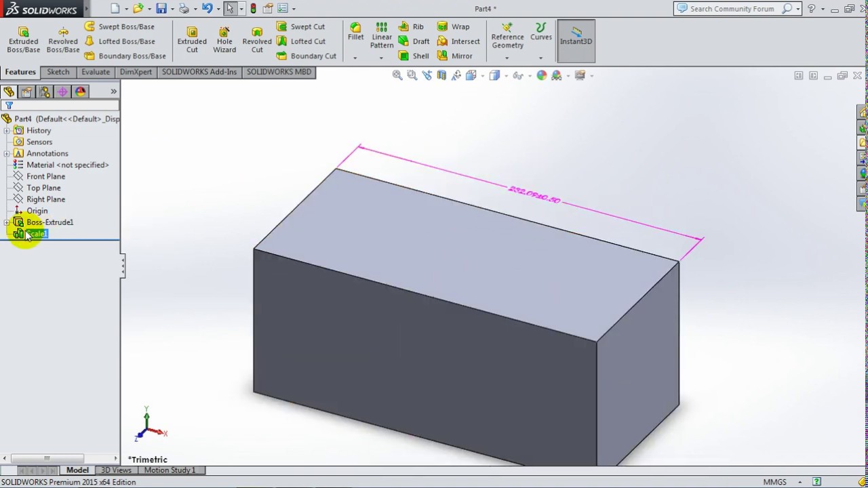Image resolution: width=868 pixels, height=488 pixels.
Task: Click the Search Community Forum field
Action: (x=732, y=9)
